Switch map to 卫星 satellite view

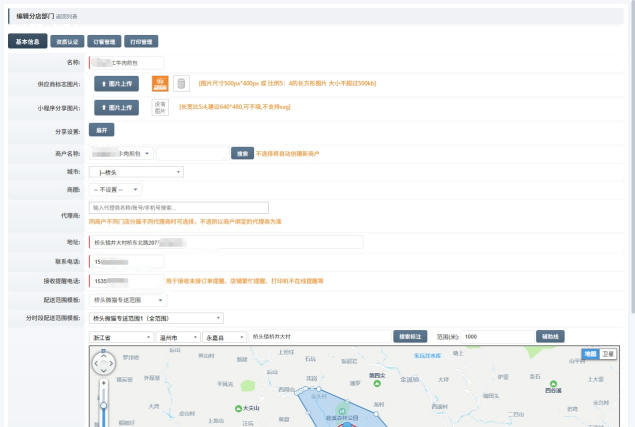tap(608, 354)
